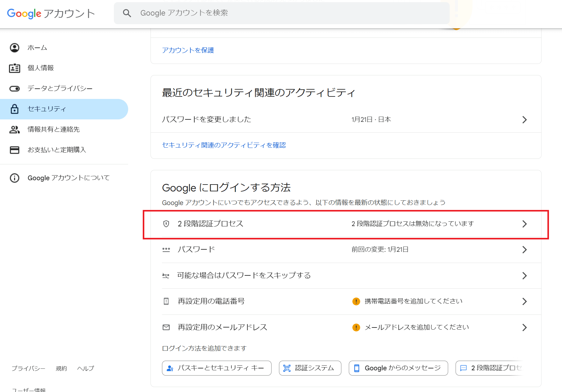This screenshot has width=562, height=392.
Task: Click the shield icon beside 2 段階認証プロセス
Action: click(x=166, y=224)
